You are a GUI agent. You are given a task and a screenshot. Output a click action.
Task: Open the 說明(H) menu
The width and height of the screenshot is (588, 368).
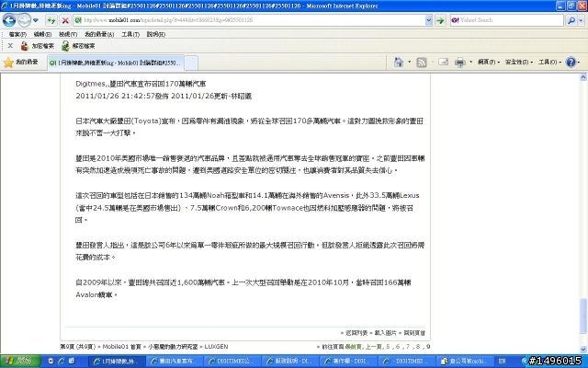pos(155,34)
